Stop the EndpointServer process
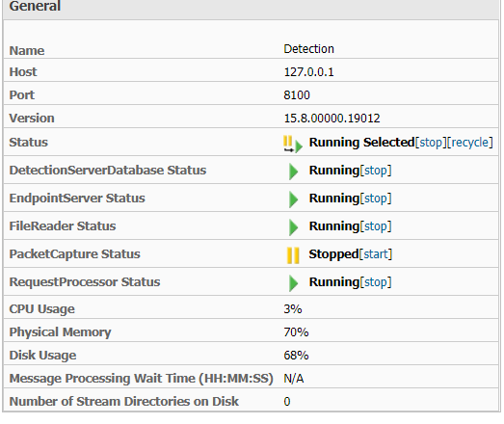 point(376,199)
